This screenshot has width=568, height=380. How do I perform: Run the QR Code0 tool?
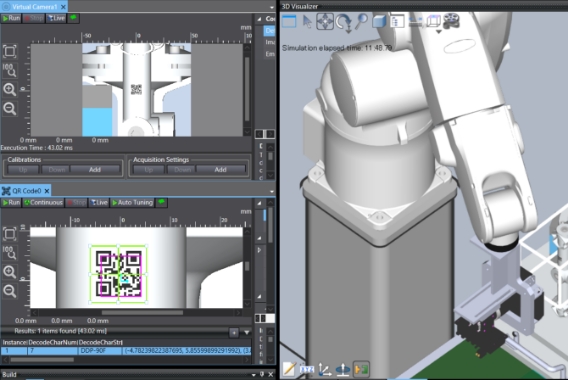(11, 202)
